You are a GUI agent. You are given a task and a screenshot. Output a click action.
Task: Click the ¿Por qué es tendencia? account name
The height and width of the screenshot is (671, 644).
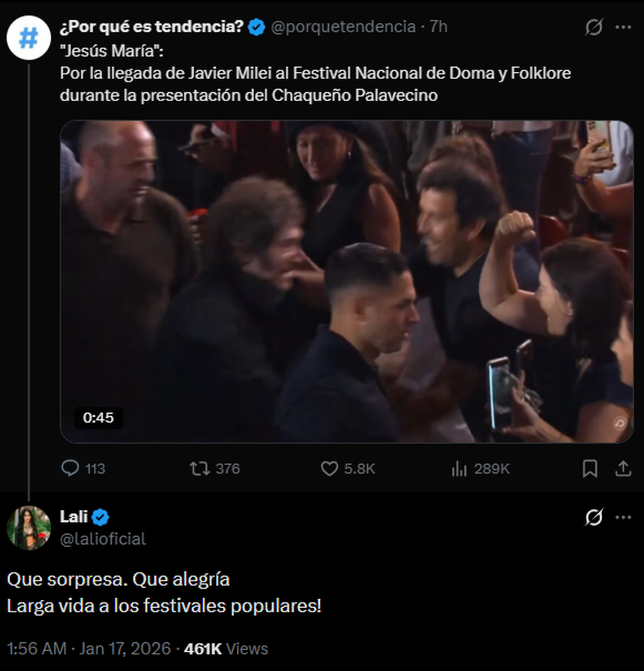151,27
